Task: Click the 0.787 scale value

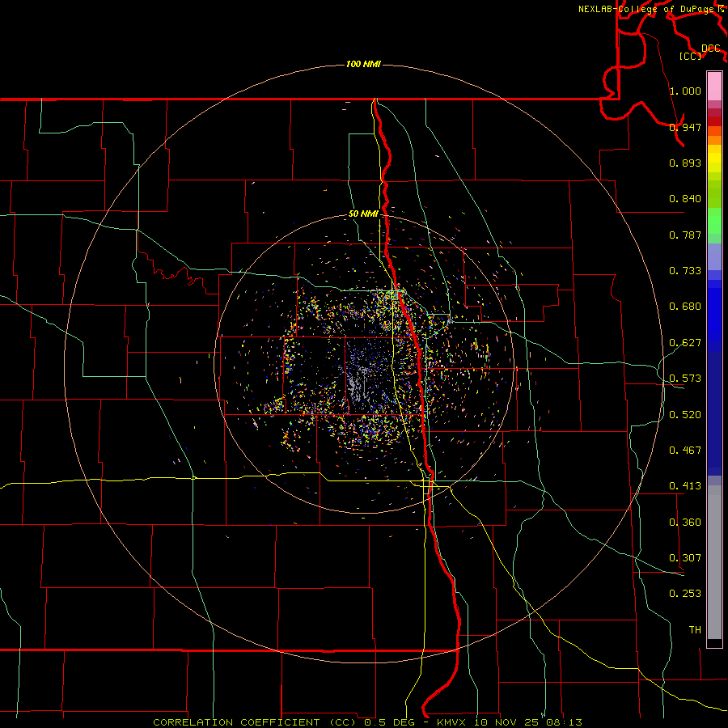Action: [x=685, y=235]
